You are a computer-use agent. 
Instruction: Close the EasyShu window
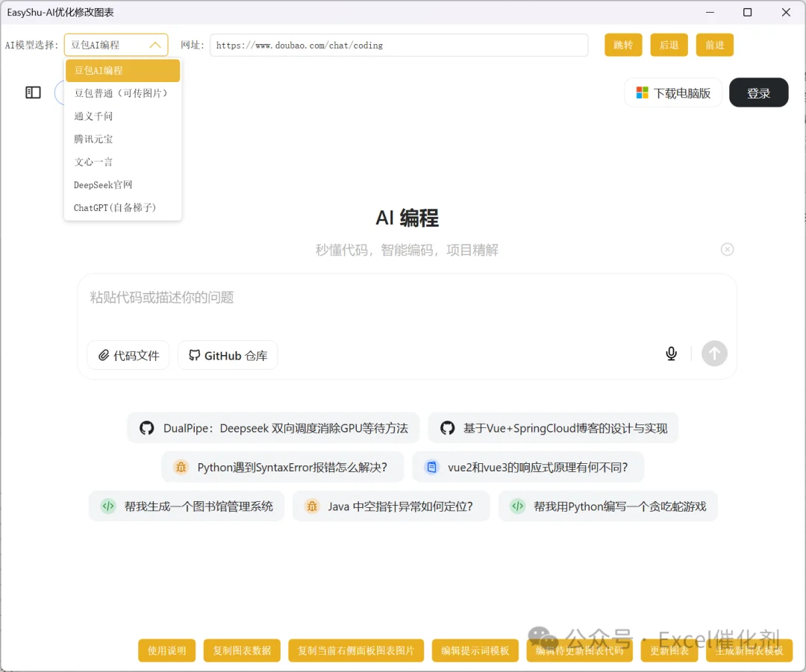click(x=786, y=13)
